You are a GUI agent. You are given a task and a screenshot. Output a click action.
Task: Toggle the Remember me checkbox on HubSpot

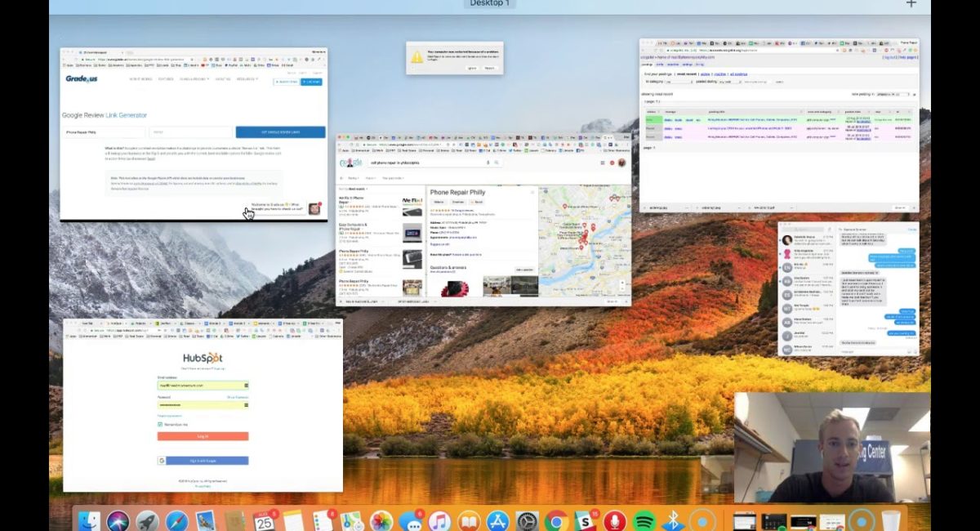click(x=160, y=425)
